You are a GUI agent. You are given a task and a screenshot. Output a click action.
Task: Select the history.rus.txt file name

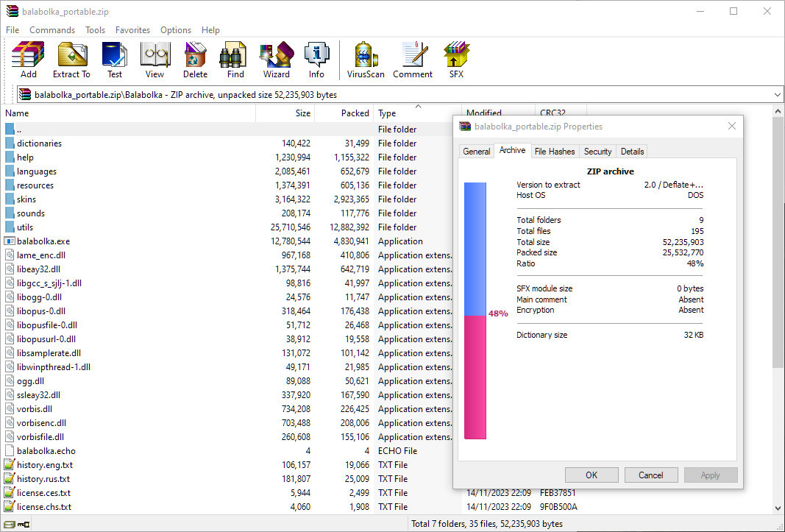[43, 479]
